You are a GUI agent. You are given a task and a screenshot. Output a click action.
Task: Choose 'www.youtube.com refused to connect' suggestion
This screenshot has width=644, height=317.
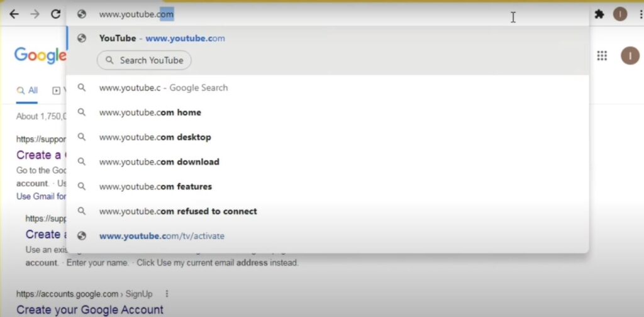327,211
